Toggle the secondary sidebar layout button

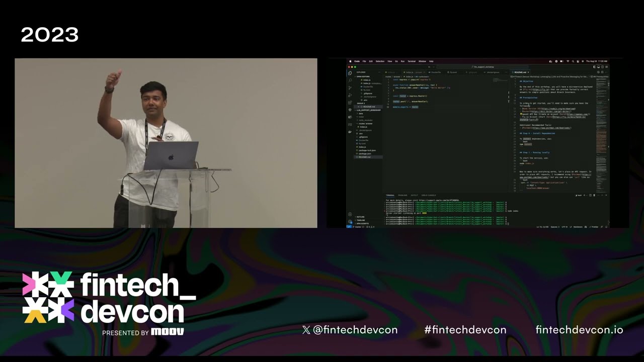pyautogui.click(x=602, y=67)
